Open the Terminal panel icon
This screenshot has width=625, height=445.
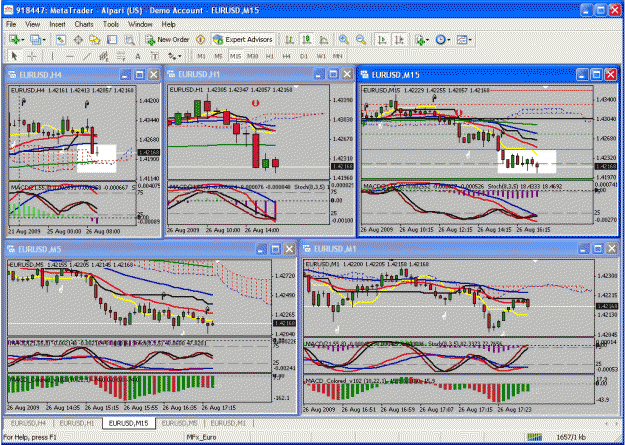pyautogui.click(x=112, y=40)
